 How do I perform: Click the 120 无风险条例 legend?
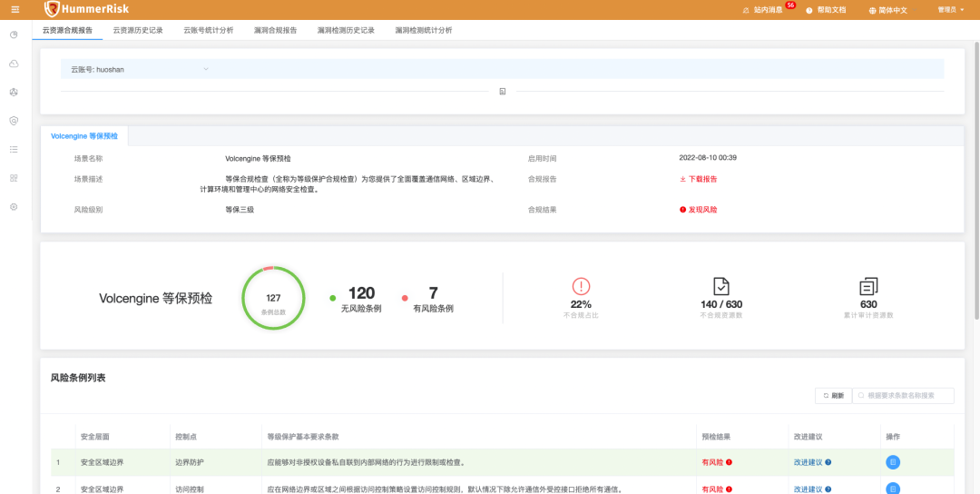[357, 299]
